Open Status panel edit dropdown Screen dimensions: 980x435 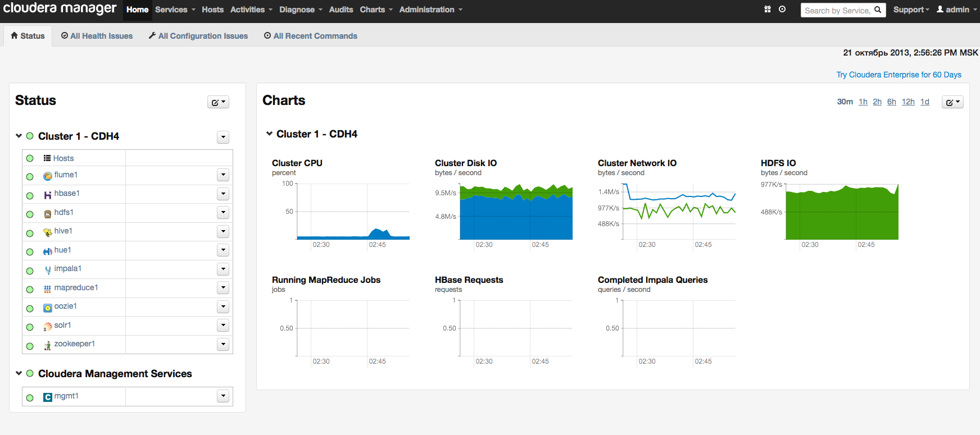click(219, 102)
